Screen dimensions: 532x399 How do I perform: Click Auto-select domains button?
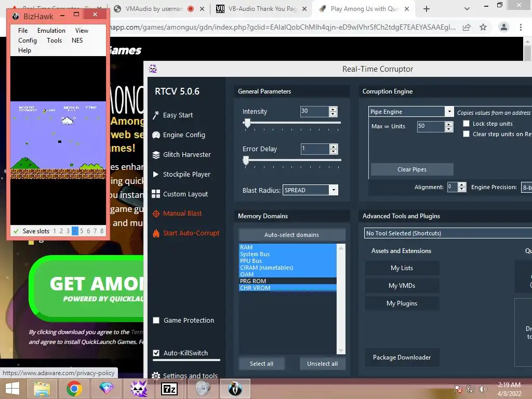tap(292, 235)
